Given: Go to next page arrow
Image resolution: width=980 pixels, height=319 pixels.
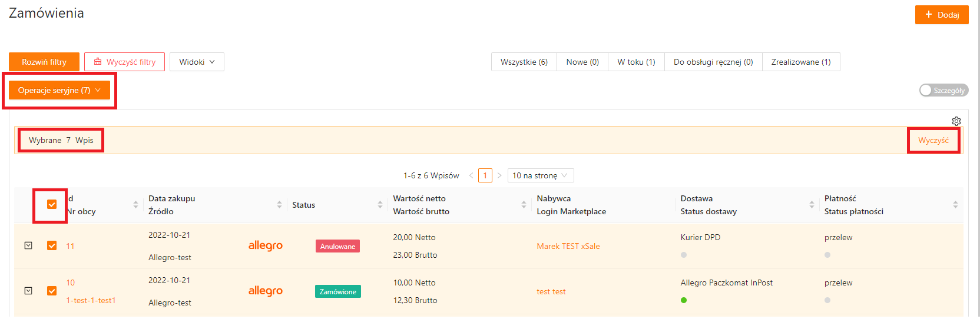Looking at the screenshot, I should point(499,175).
